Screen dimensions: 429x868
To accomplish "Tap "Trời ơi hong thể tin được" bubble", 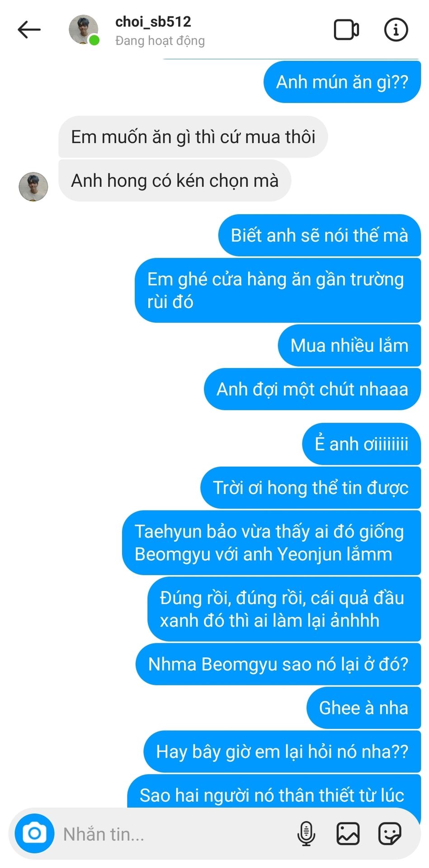I will pyautogui.click(x=311, y=488).
